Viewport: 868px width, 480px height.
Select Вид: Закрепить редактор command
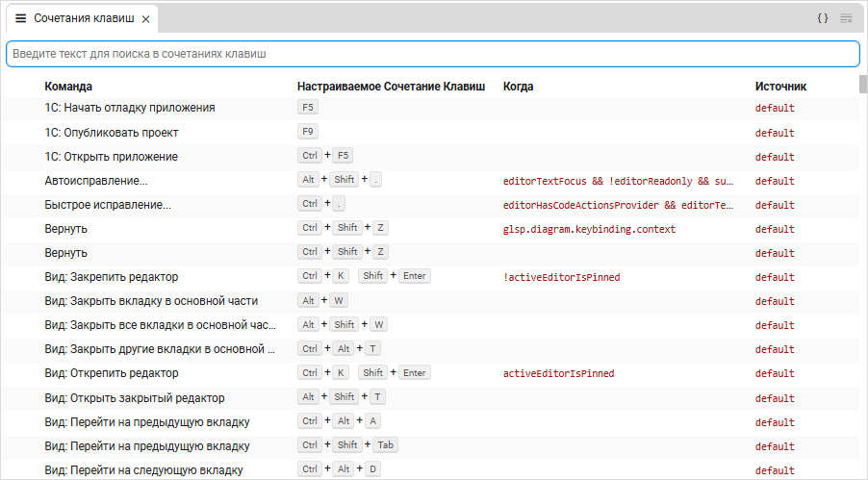click(x=111, y=276)
